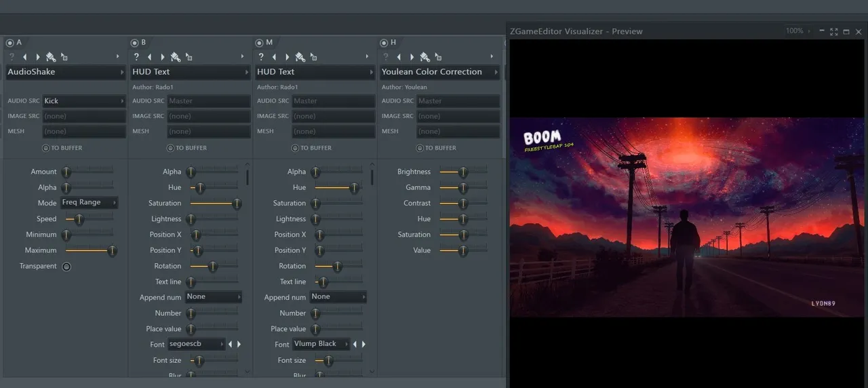Adjust the AudioShake Maximum slider
Viewport: 868px width, 388px height.
tap(89, 250)
